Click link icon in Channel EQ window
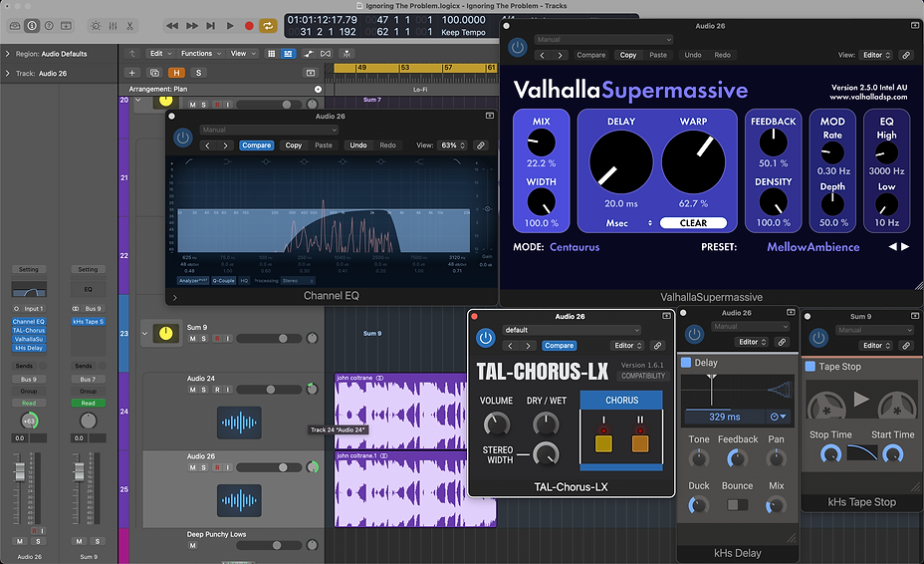This screenshot has width=924, height=564. pyautogui.click(x=481, y=145)
